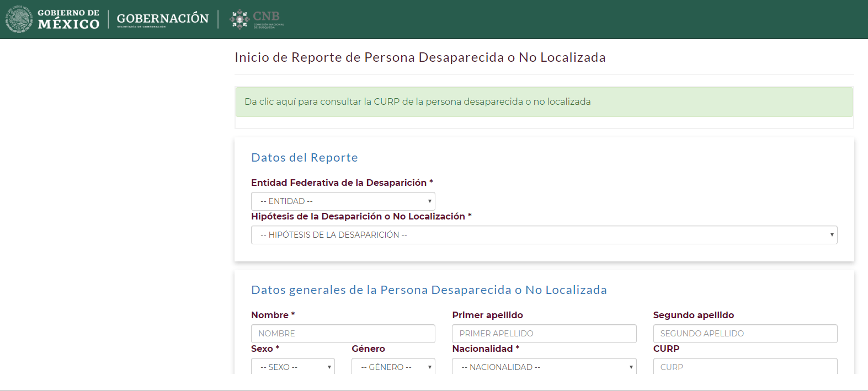Focus the Nombre text field
Viewport: 868px width, 391px height.
[343, 334]
